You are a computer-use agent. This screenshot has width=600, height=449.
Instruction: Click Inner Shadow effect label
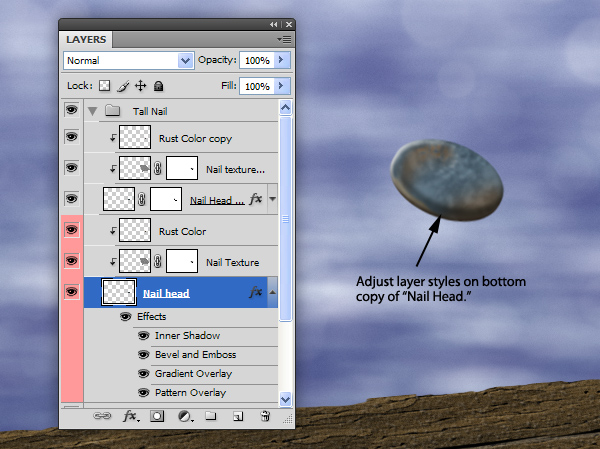[x=188, y=336]
